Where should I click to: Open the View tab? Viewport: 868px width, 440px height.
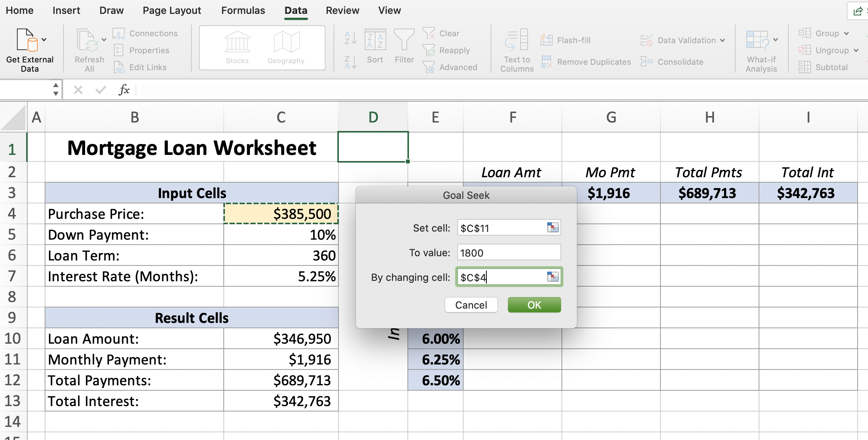pos(389,10)
